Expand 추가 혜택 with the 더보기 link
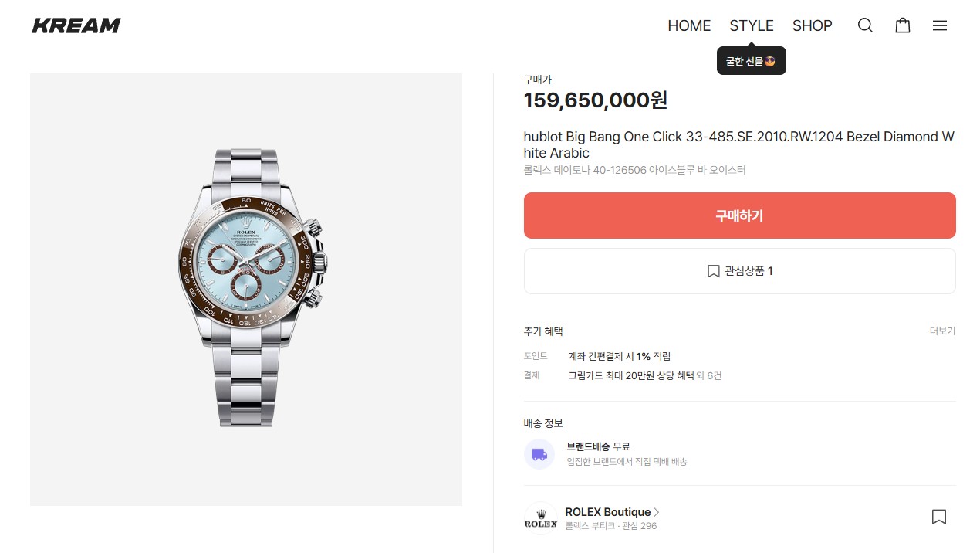 tap(941, 331)
